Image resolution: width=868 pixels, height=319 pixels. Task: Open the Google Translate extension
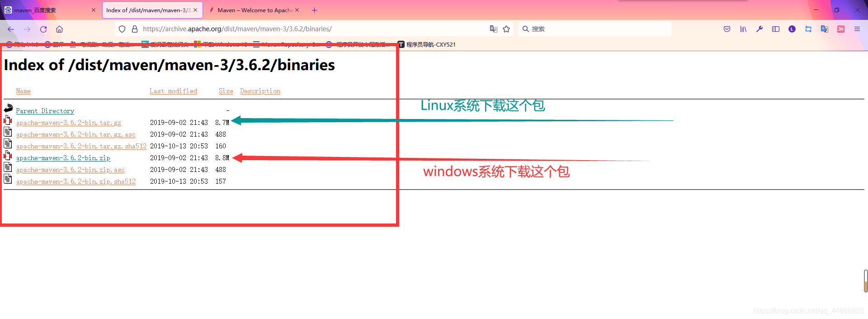(825, 29)
